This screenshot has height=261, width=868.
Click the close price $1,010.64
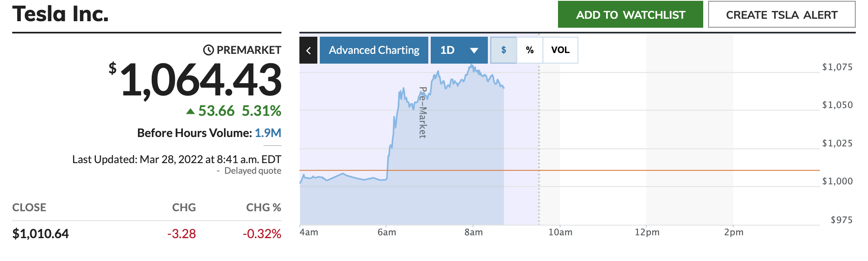40,234
